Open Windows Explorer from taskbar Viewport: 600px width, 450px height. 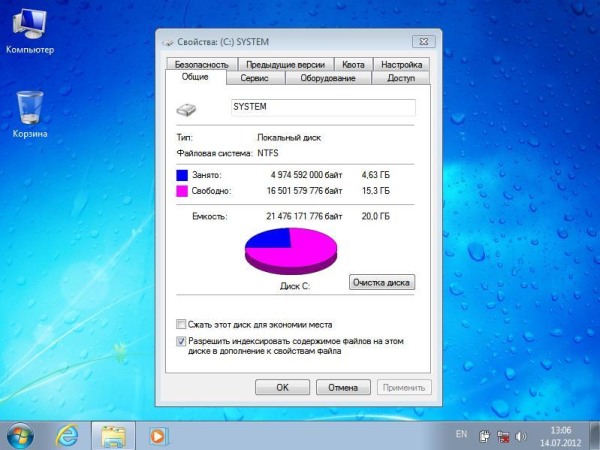point(113,435)
